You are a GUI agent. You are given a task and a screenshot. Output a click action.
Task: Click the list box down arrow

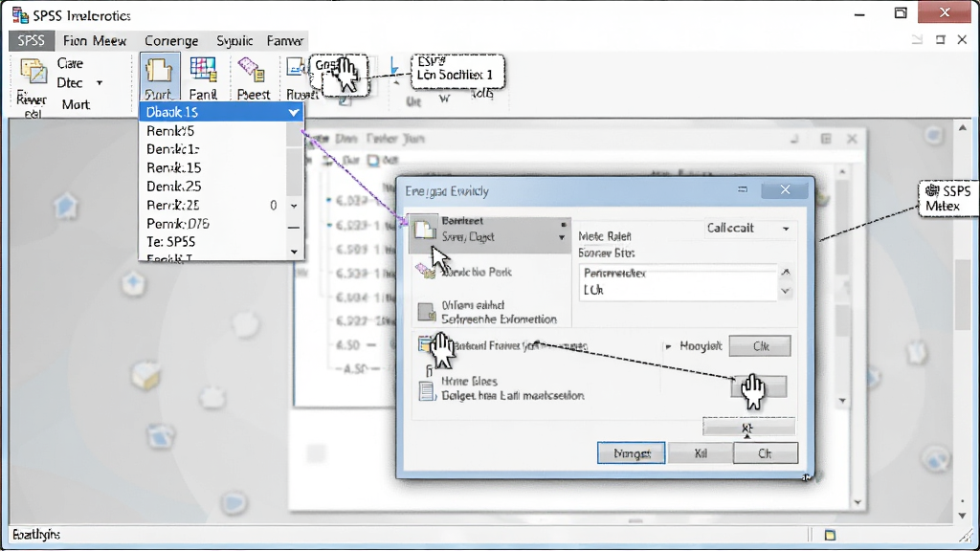click(786, 291)
